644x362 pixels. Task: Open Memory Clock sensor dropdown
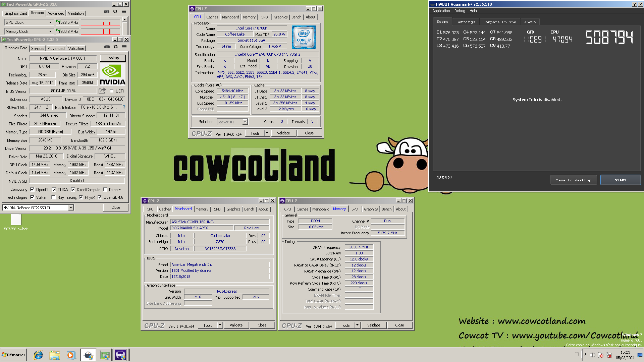(50, 32)
